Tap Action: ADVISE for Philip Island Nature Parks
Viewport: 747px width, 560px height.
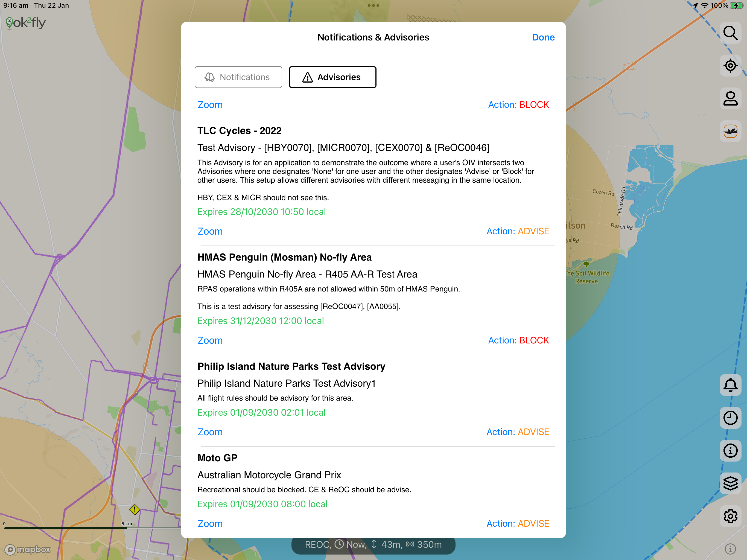(518, 432)
